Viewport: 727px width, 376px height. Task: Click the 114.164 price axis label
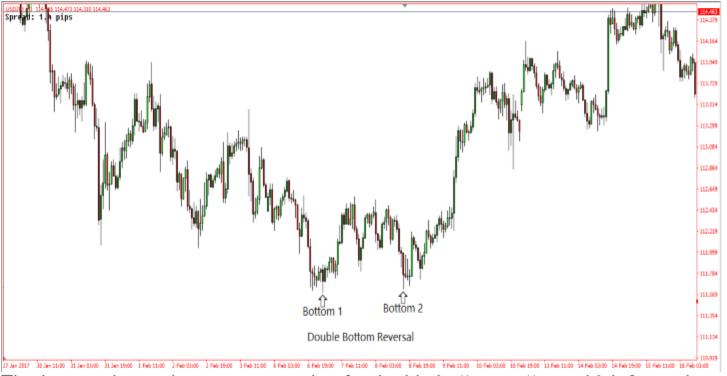(707, 41)
